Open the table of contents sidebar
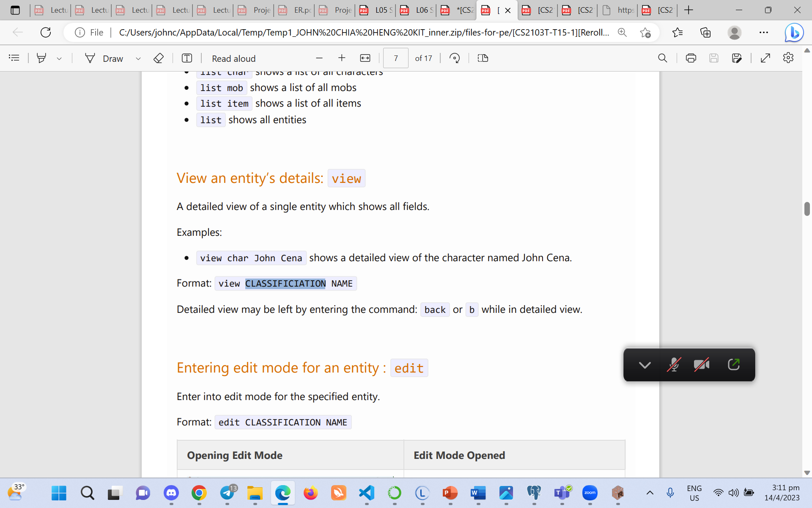The width and height of the screenshot is (812, 508). pos(14,58)
